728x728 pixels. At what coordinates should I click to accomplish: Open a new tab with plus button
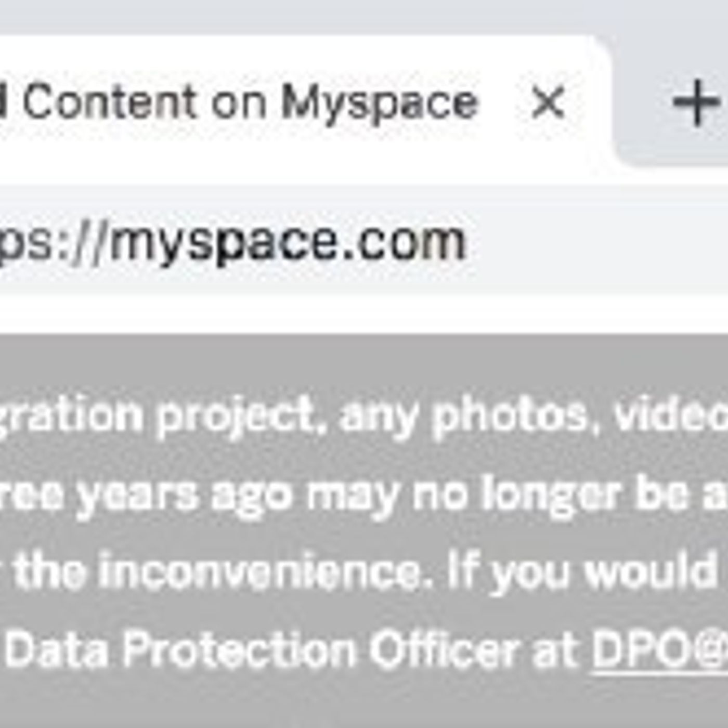[695, 103]
